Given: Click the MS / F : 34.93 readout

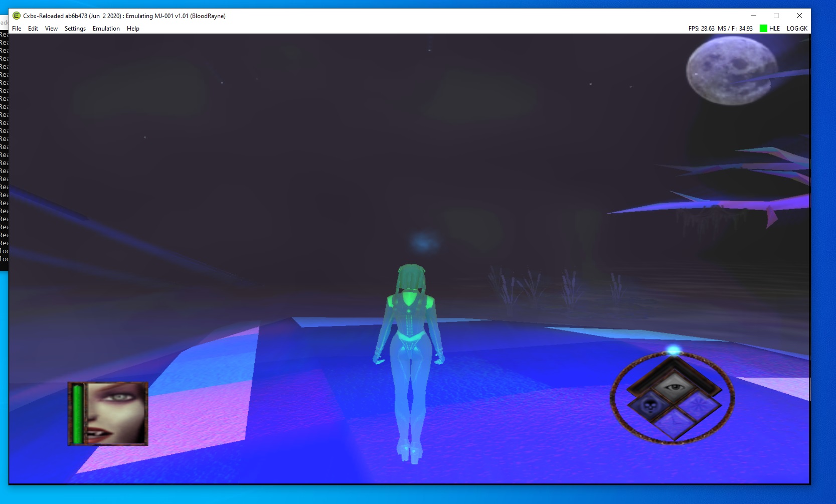Looking at the screenshot, I should 735,29.
